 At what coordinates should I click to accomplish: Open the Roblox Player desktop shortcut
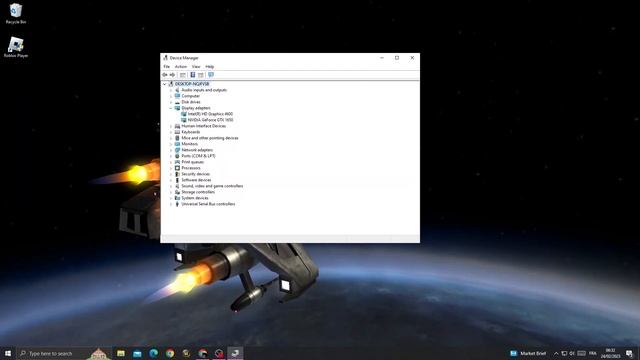pyautogui.click(x=16, y=47)
